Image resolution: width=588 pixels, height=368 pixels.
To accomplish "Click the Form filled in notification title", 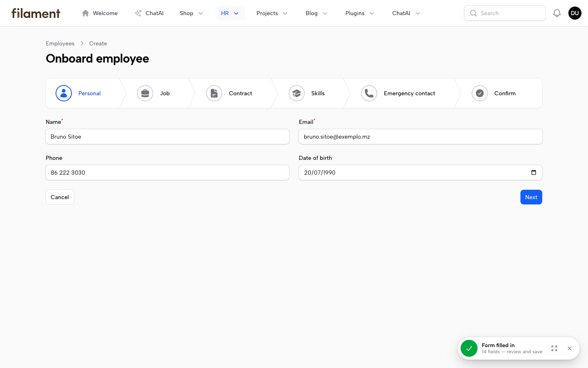I will (498, 345).
